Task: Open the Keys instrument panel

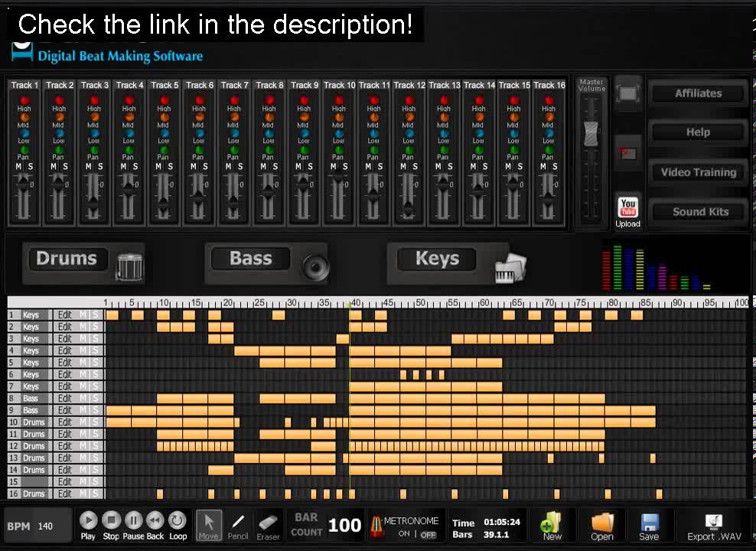Action: tap(437, 259)
